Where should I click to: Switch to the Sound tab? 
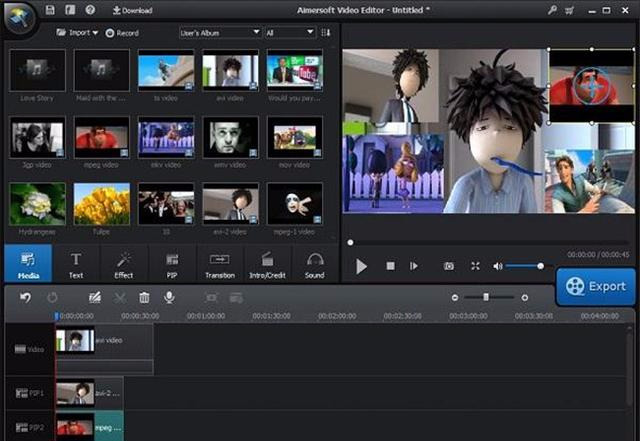pos(315,265)
